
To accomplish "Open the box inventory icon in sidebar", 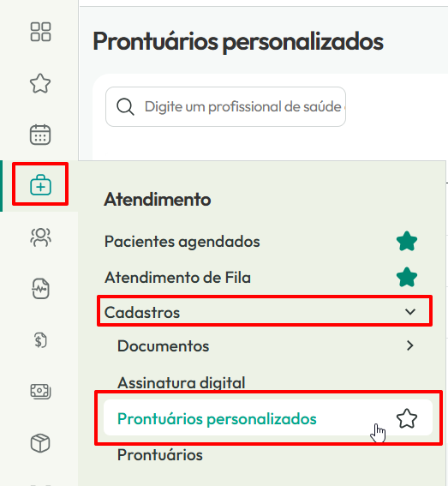I will click(40, 443).
